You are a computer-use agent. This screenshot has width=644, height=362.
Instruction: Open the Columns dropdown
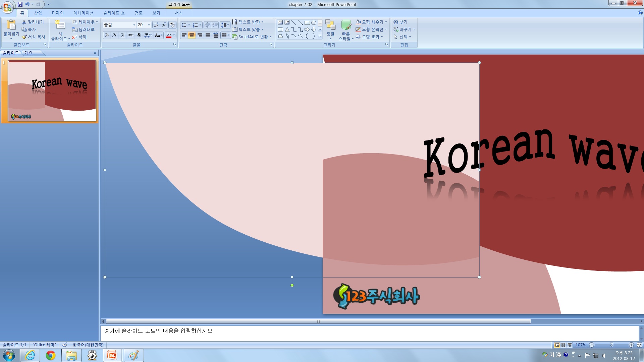click(225, 35)
